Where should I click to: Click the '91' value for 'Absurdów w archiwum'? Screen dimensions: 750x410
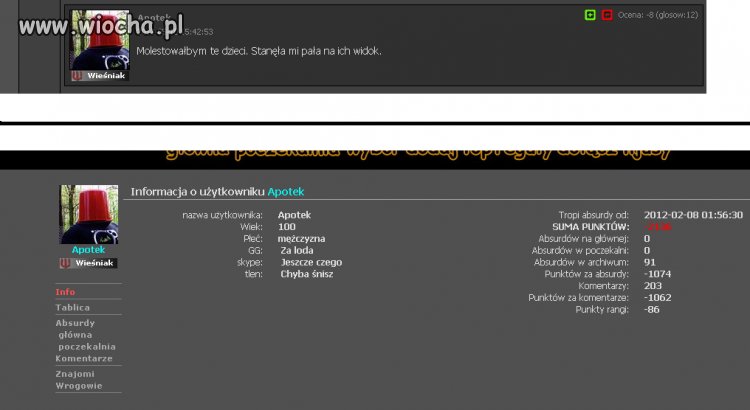[650, 262]
